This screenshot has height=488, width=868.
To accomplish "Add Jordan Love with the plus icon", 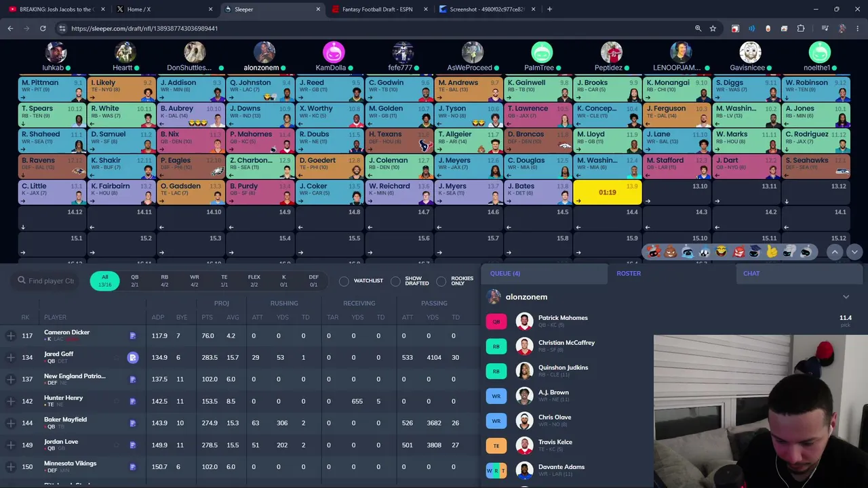I will pyautogui.click(x=10, y=445).
